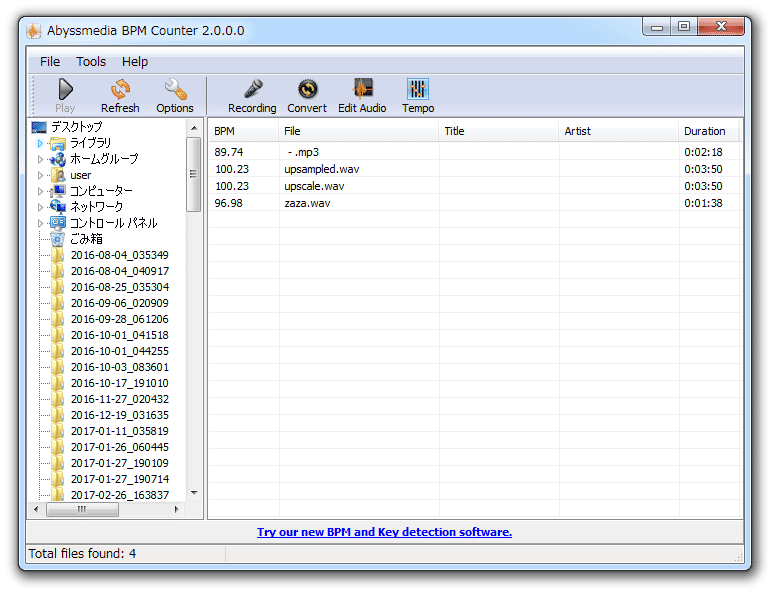Open the Tools menu
Screen dimensions: 772x593
click(x=91, y=62)
